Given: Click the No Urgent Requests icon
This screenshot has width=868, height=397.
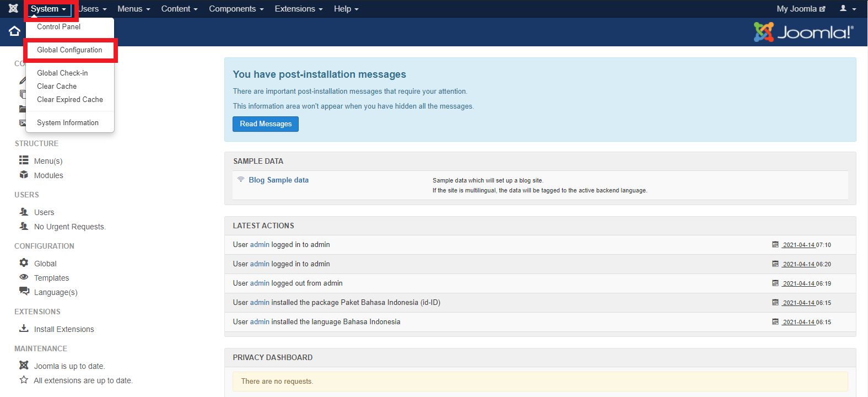Looking at the screenshot, I should (24, 226).
